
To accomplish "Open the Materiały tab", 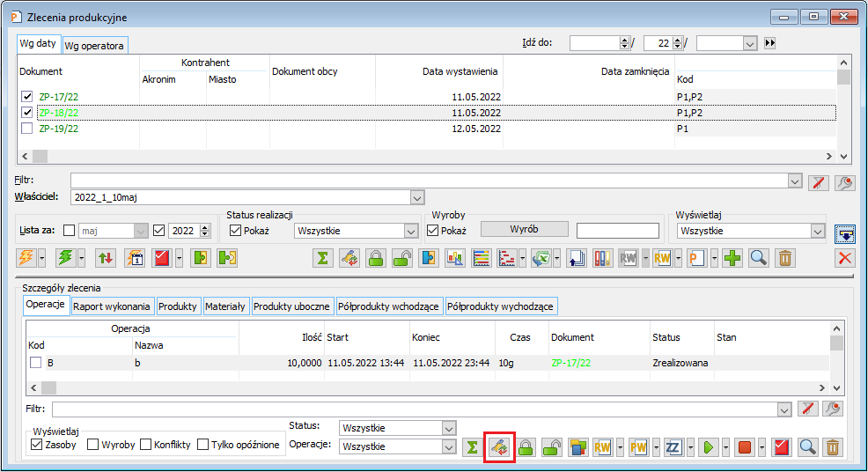I will point(224,306).
